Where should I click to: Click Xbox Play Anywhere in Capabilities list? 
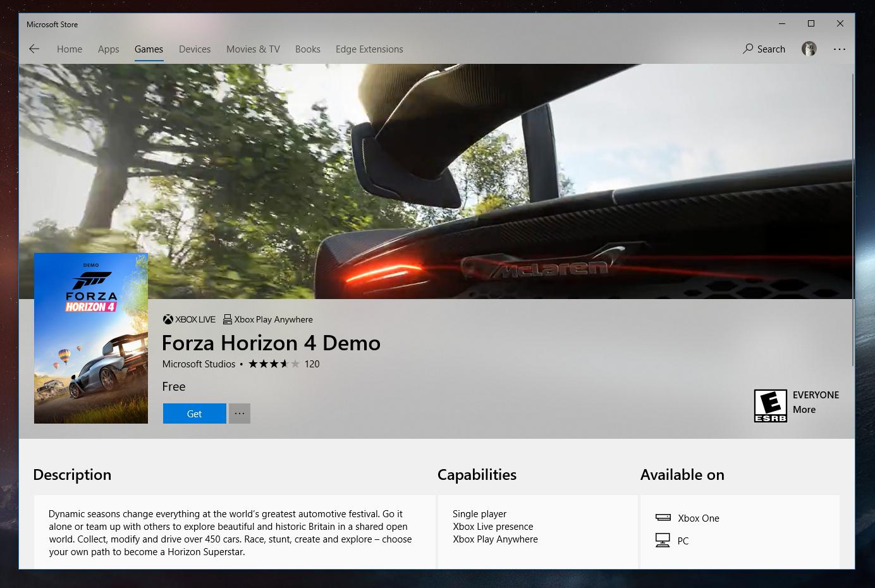[x=495, y=539]
